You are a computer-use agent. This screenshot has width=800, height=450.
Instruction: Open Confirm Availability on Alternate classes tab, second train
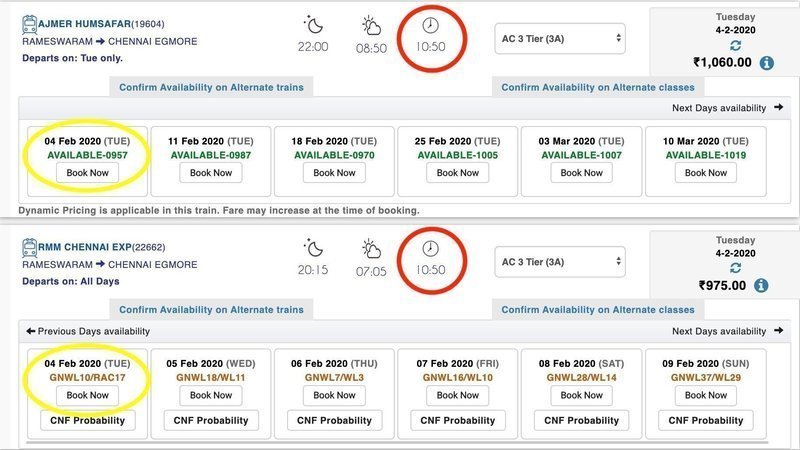tap(597, 310)
